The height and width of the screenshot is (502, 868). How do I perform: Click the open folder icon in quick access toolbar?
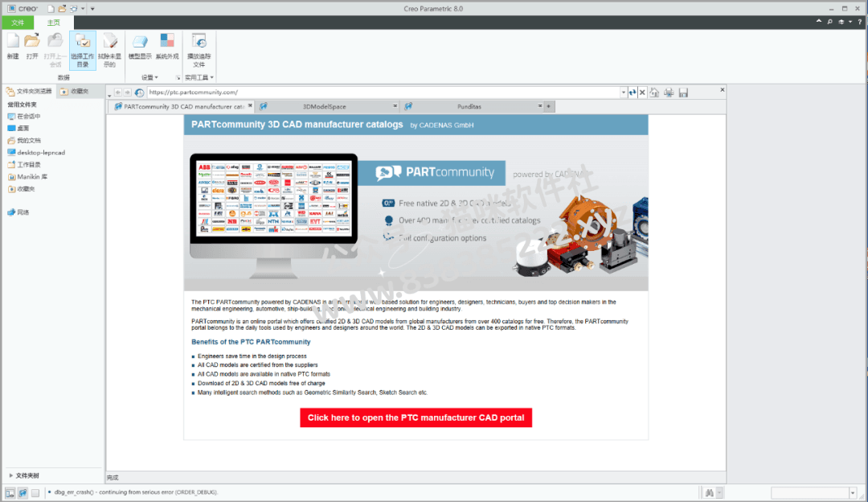pos(62,9)
